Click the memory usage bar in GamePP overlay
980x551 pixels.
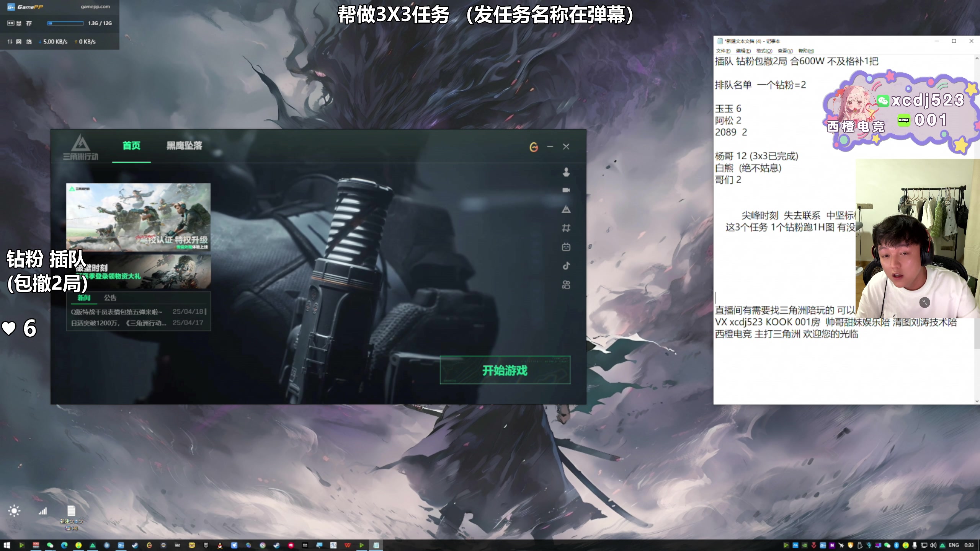pos(65,23)
